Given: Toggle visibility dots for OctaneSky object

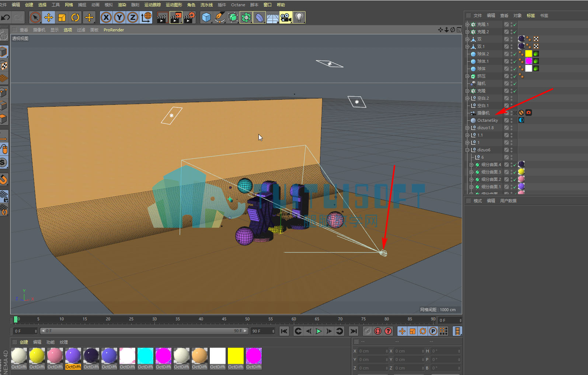Looking at the screenshot, I should point(511,120).
